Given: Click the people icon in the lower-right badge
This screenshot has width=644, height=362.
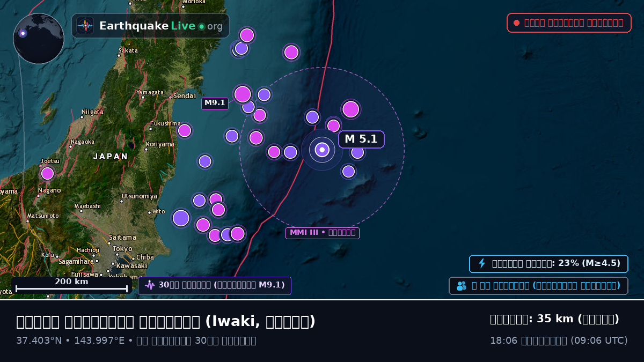Looking at the screenshot, I should point(462,286).
